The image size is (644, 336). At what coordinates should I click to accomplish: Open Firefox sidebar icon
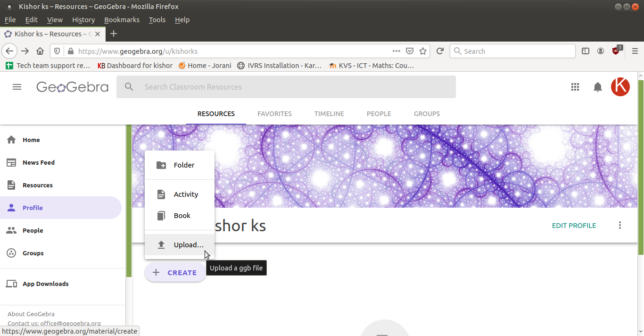pos(586,51)
